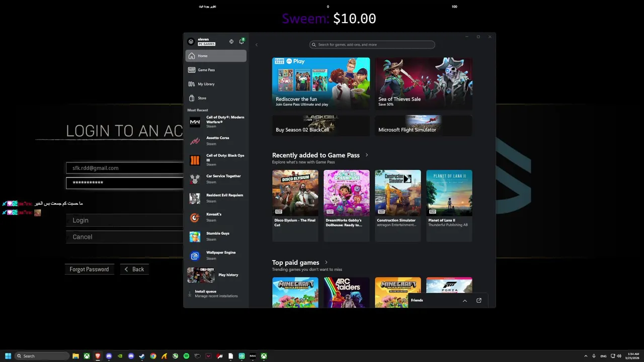Click the password field in login window
The image size is (644, 362).
[124, 183]
